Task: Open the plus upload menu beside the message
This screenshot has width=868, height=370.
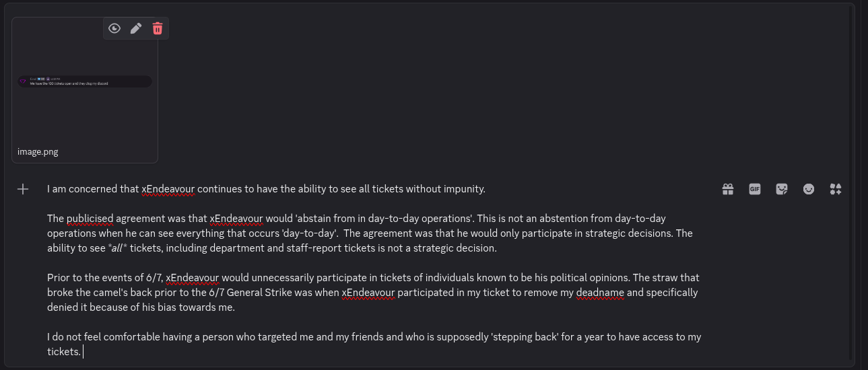Action: [23, 189]
